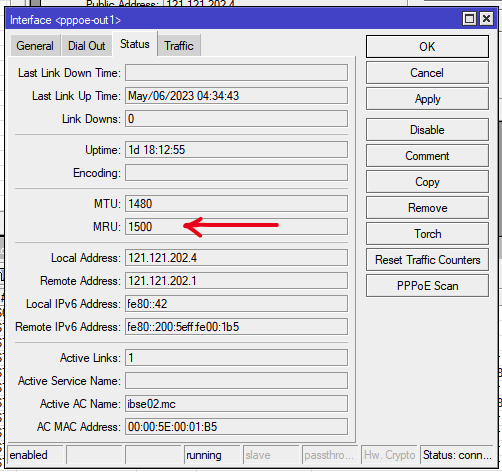Click the Last Link Up Time field
The width and height of the screenshot is (502, 472).
click(x=236, y=96)
